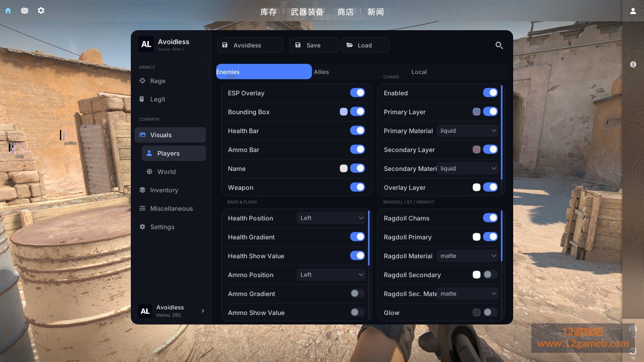Open the Rage aimbot section
644x362 pixels.
(170, 81)
